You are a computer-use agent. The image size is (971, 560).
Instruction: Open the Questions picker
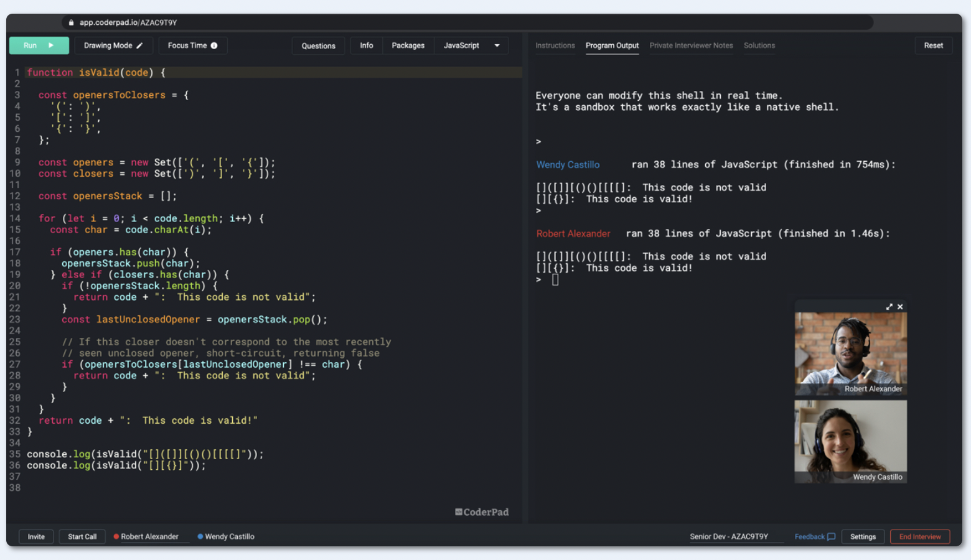coord(318,45)
